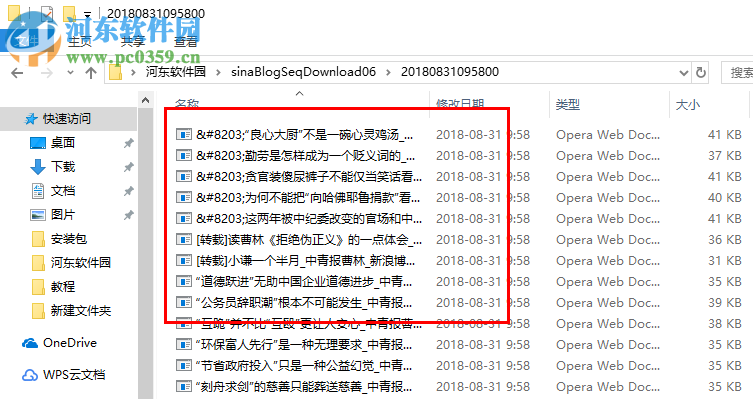Select OneDrive in navigation pane
The width and height of the screenshot is (753, 399).
(x=70, y=343)
